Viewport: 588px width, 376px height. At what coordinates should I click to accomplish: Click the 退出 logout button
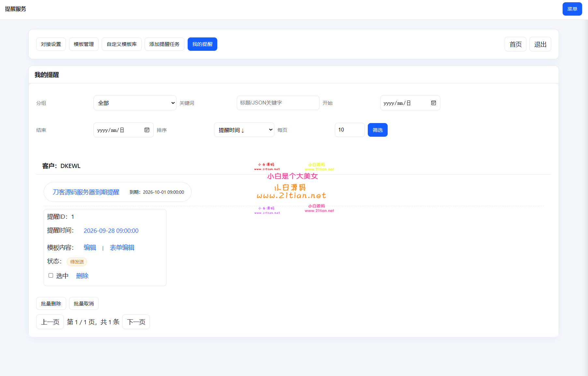coord(540,44)
